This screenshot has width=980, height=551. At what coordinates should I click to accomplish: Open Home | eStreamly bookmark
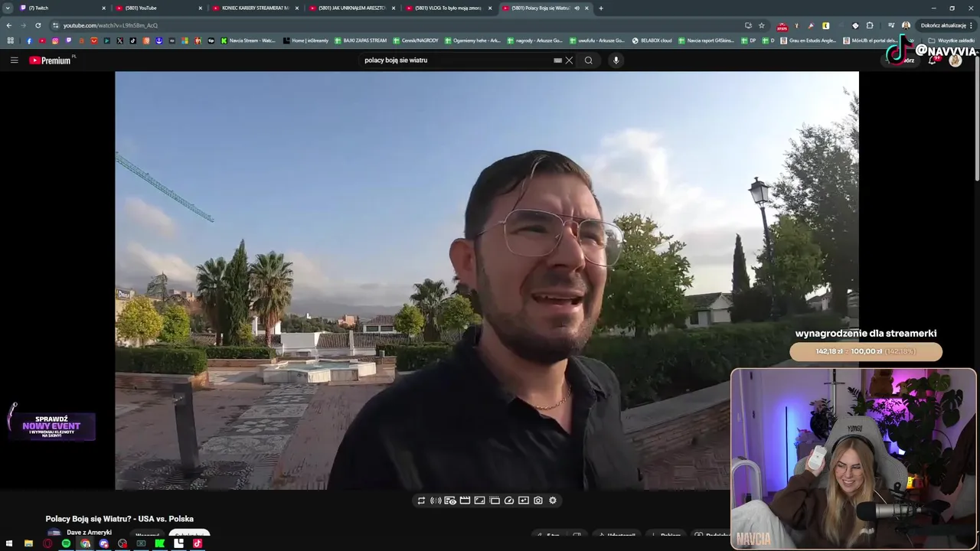point(305,41)
